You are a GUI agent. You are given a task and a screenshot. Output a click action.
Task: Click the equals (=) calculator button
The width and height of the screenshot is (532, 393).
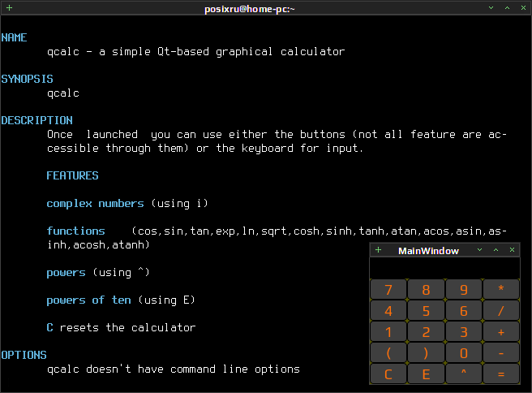click(x=501, y=374)
